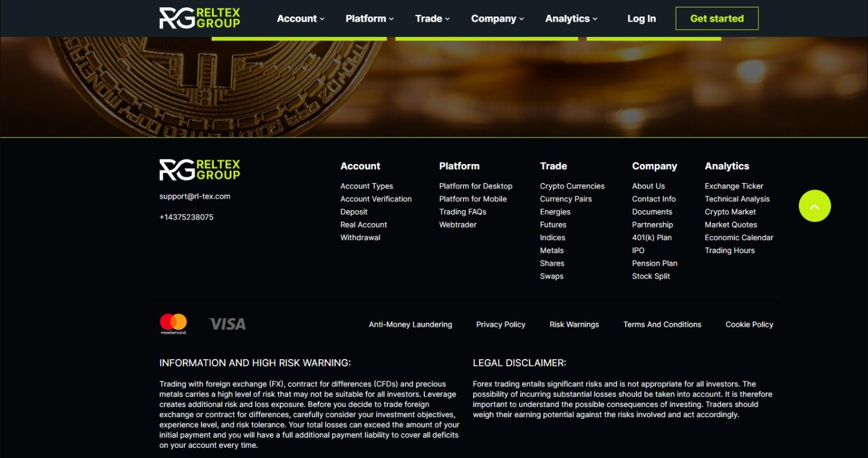Open the Documents link
Viewport: 868px width, 458px height.
click(652, 212)
